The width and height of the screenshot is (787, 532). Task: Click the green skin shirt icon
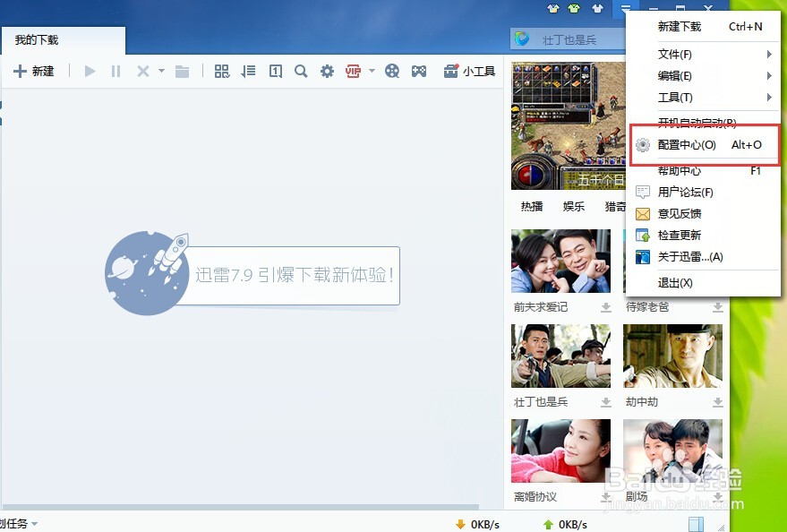point(574,8)
